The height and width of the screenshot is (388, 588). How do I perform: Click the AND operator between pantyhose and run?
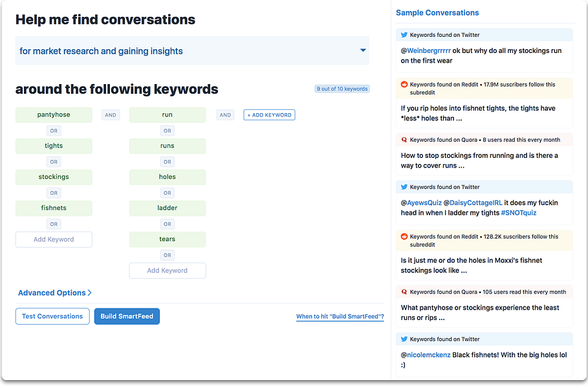tap(111, 115)
